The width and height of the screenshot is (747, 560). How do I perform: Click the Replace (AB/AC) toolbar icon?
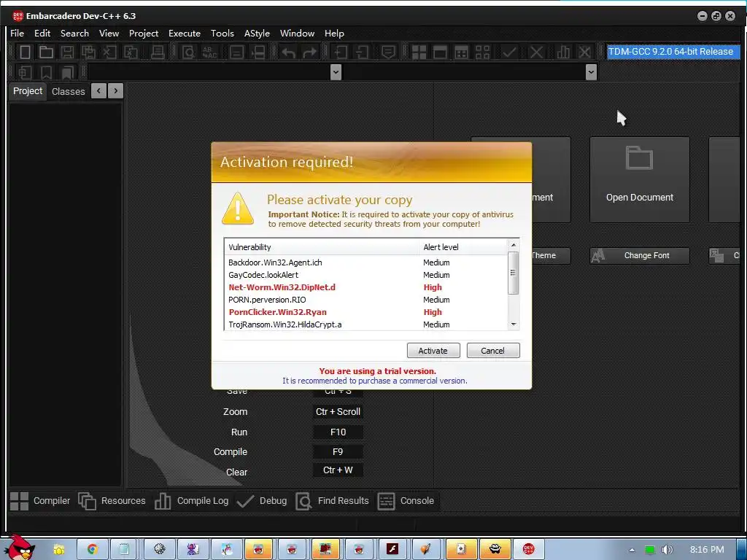coord(209,52)
